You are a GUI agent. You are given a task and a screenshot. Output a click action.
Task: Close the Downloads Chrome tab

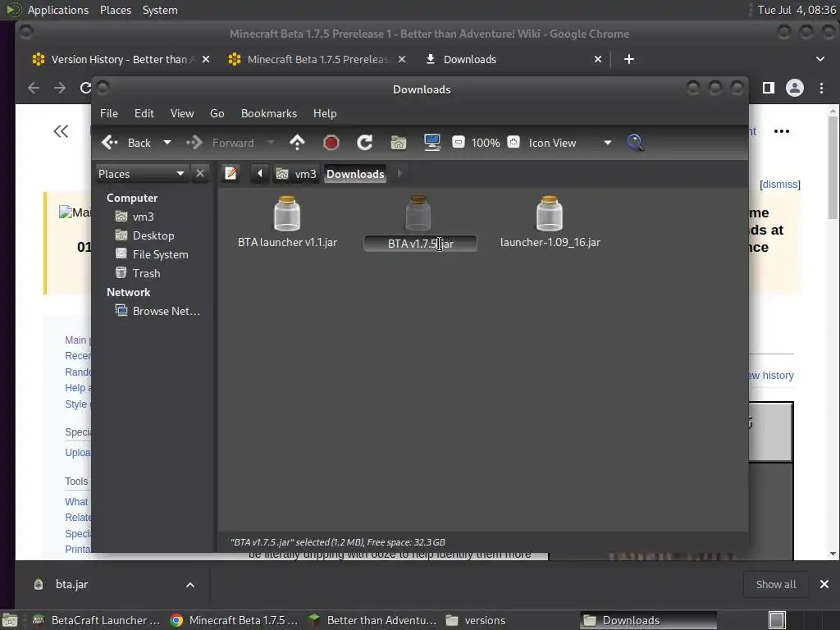tap(598, 59)
